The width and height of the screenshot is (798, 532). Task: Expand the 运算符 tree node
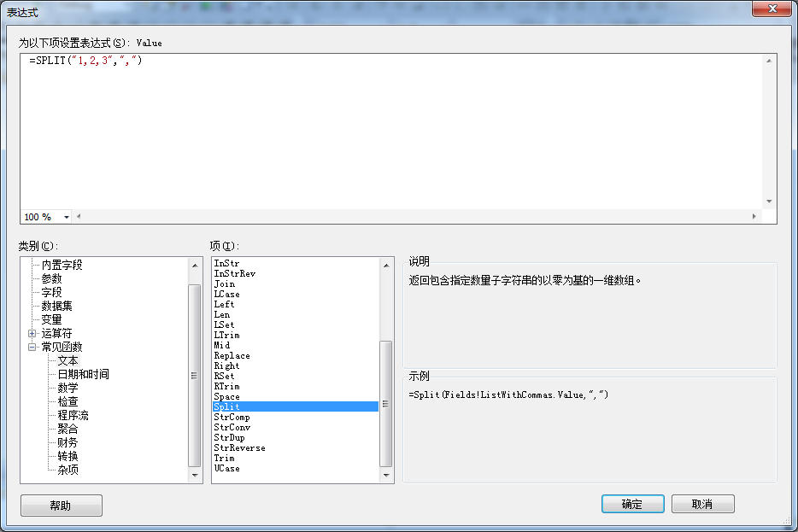(x=32, y=334)
